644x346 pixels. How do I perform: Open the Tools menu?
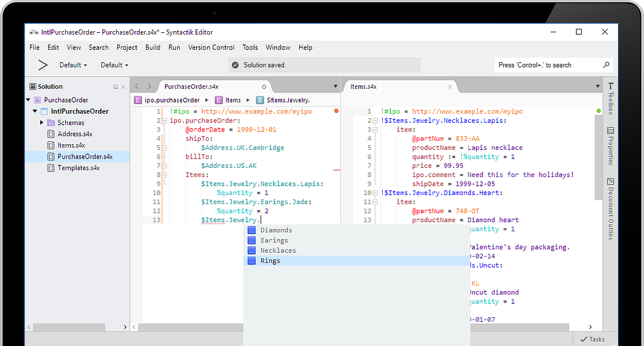(250, 47)
